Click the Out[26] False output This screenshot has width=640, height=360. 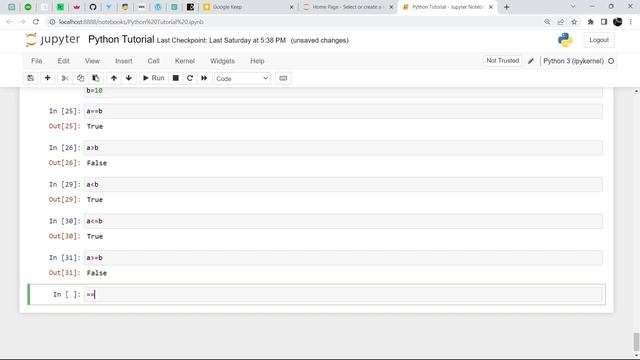(x=97, y=163)
